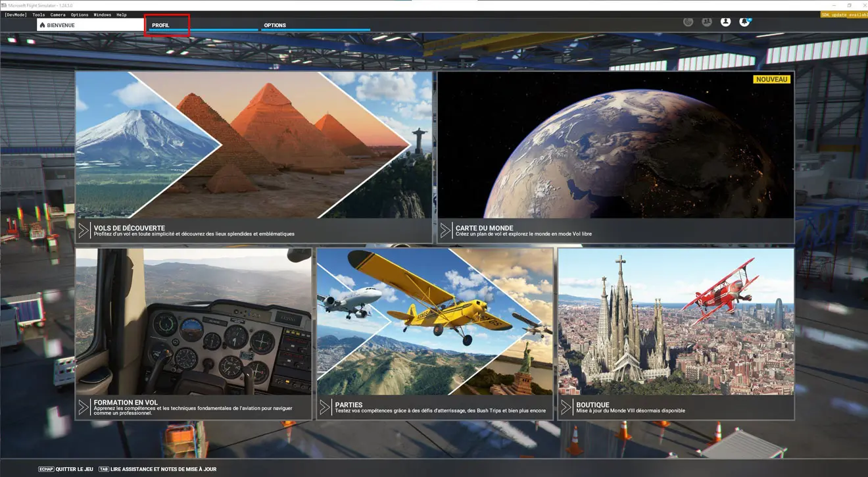The image size is (868, 477).
Task: Open the player profile avatar icon
Action: pyautogui.click(x=725, y=22)
